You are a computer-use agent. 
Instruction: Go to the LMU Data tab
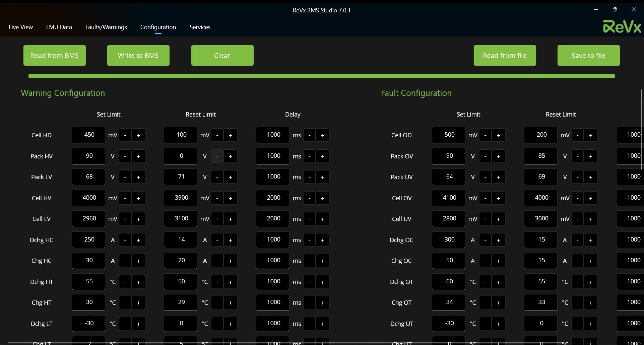[59, 27]
